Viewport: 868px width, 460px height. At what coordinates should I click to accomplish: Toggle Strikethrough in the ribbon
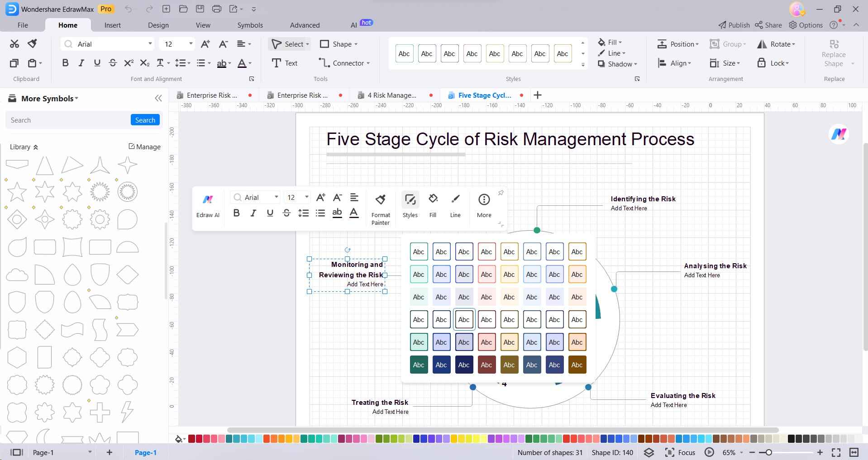pyautogui.click(x=113, y=63)
